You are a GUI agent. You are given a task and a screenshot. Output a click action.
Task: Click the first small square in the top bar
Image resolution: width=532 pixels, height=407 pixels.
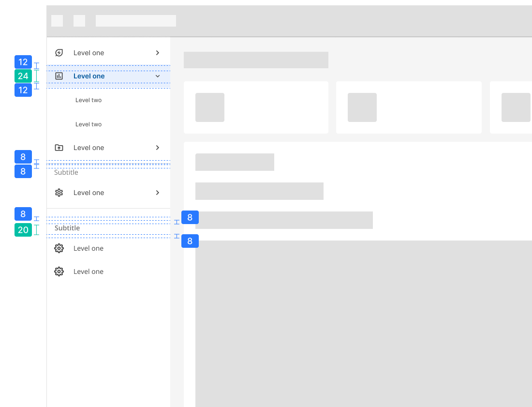pos(57,21)
